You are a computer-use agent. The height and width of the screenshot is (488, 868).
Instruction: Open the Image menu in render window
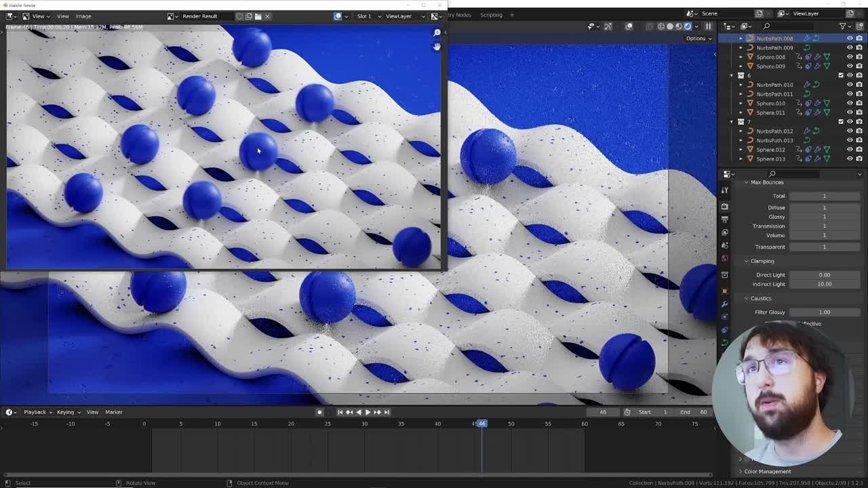click(83, 16)
